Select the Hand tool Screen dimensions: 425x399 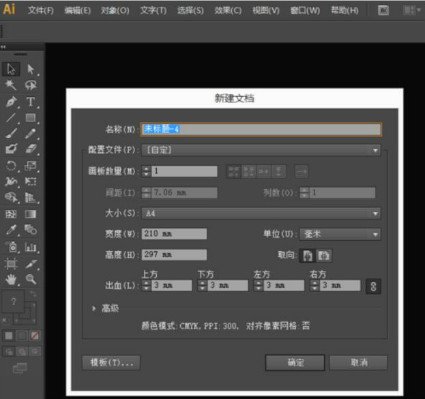11,279
